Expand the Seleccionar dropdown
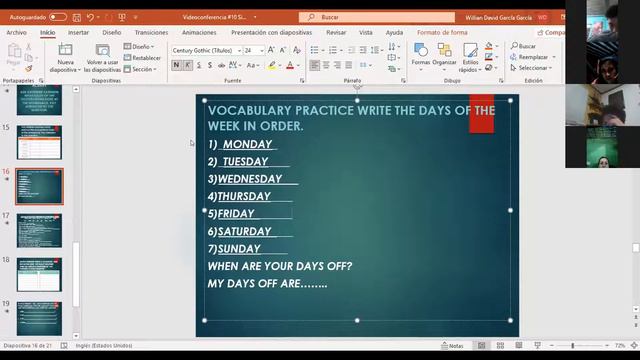 click(x=531, y=68)
